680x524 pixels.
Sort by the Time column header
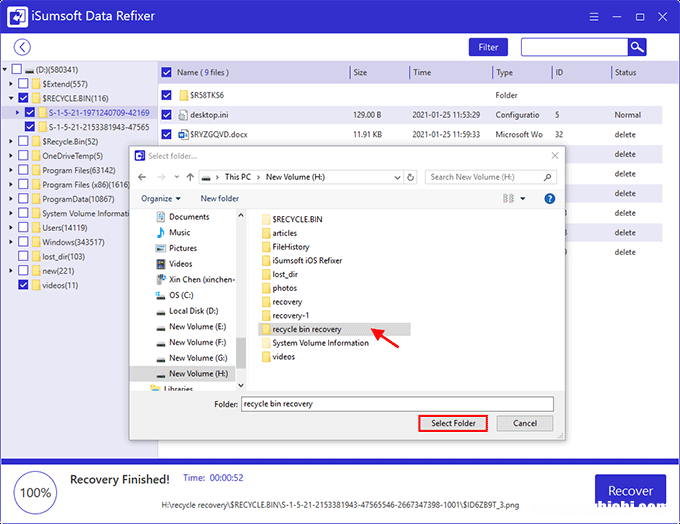pyautogui.click(x=422, y=72)
